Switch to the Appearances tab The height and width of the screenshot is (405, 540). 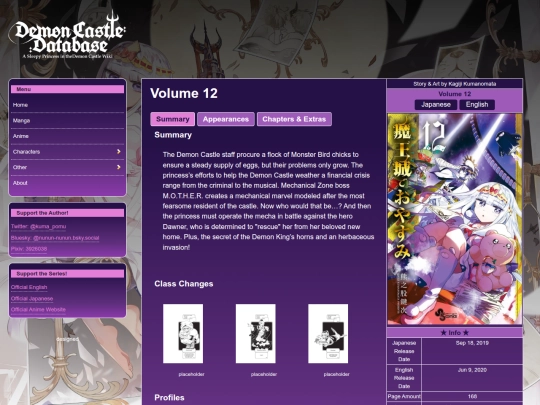pos(226,119)
